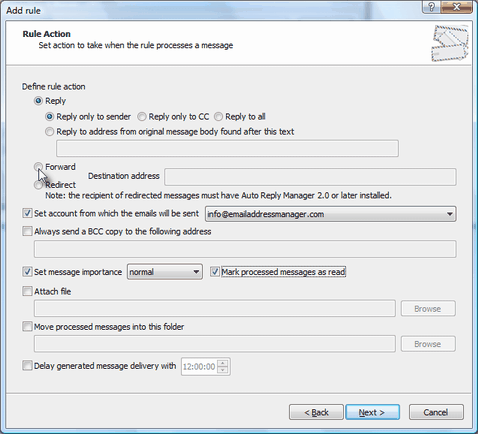
Task: Increase delay time with up arrow
Action: click(223, 363)
